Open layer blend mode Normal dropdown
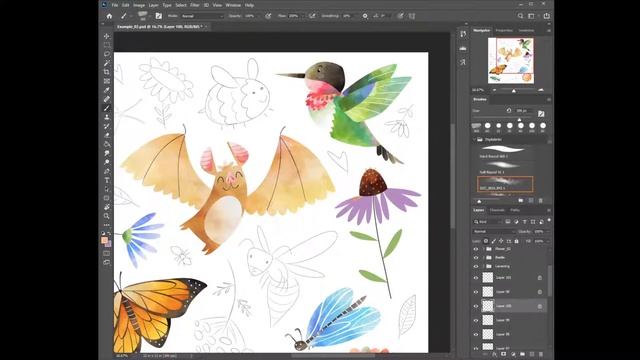The width and height of the screenshot is (640, 360). tap(494, 231)
